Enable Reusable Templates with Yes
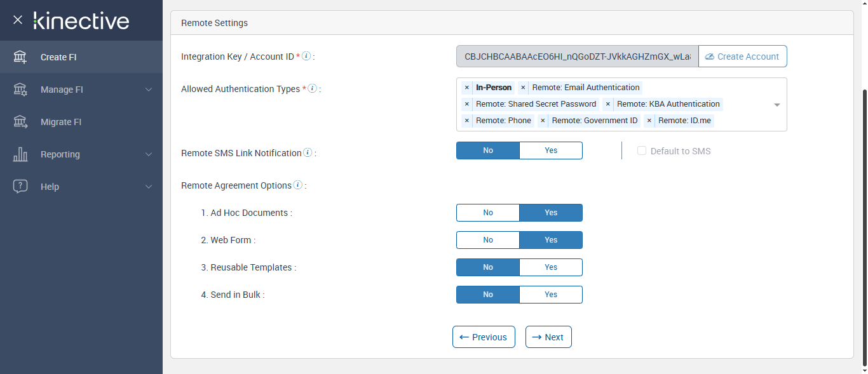Image resolution: width=868 pixels, height=374 pixels. [x=550, y=267]
